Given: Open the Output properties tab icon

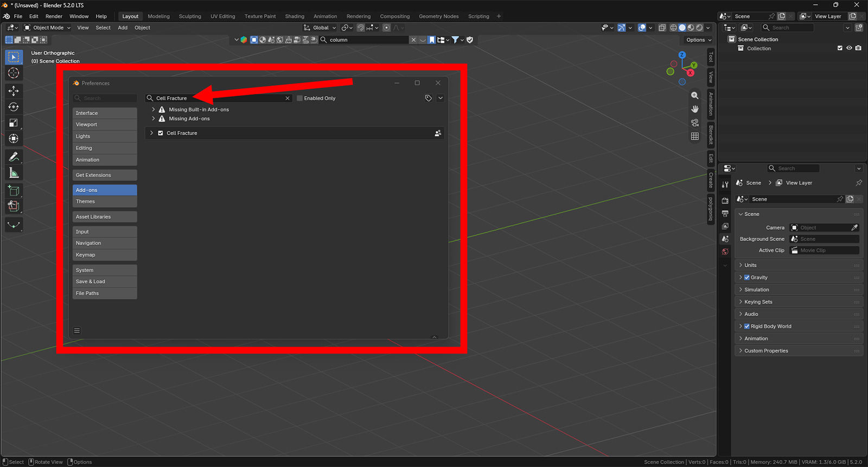Looking at the screenshot, I should [725, 213].
